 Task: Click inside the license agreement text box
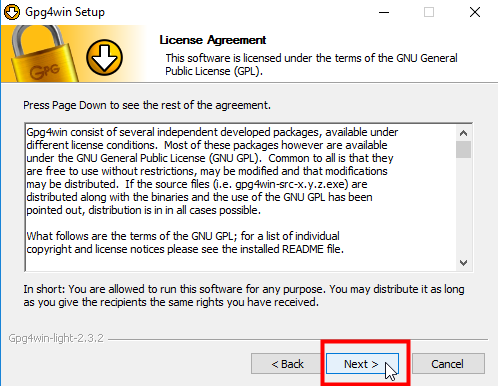241,197
